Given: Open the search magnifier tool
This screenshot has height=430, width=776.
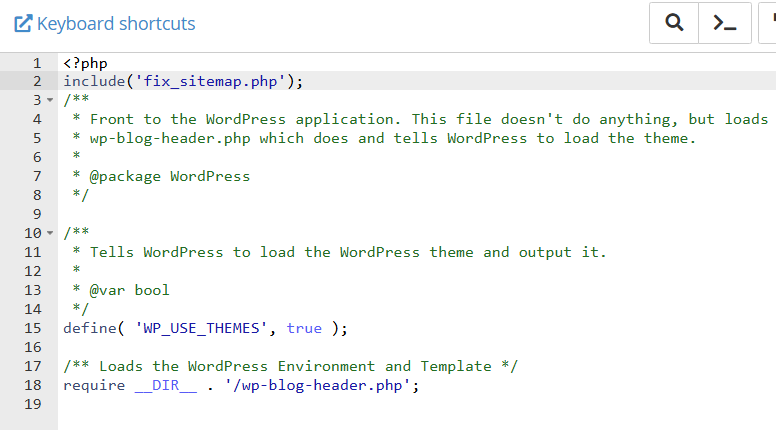Looking at the screenshot, I should pyautogui.click(x=675, y=23).
